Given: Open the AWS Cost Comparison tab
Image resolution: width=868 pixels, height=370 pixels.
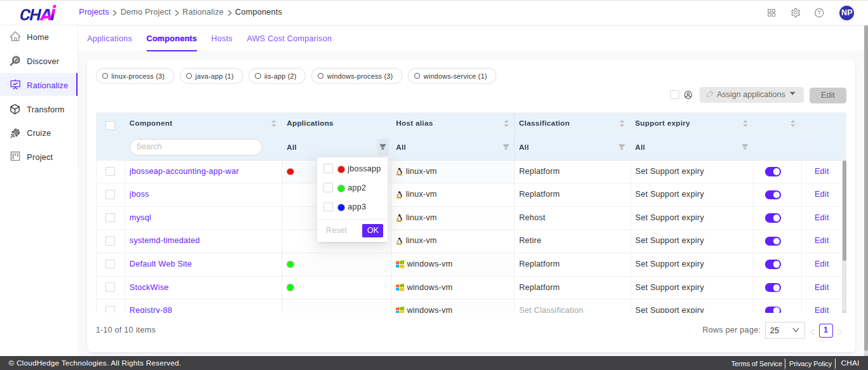Looking at the screenshot, I should point(289,39).
